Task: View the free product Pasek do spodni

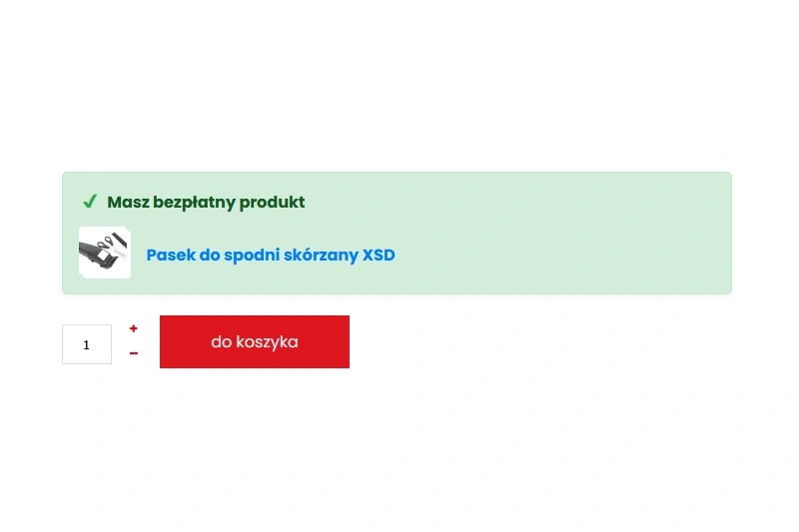Action: pos(271,255)
